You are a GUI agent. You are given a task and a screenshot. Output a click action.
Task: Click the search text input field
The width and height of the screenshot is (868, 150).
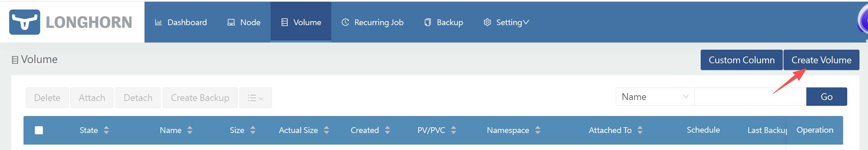click(x=750, y=97)
